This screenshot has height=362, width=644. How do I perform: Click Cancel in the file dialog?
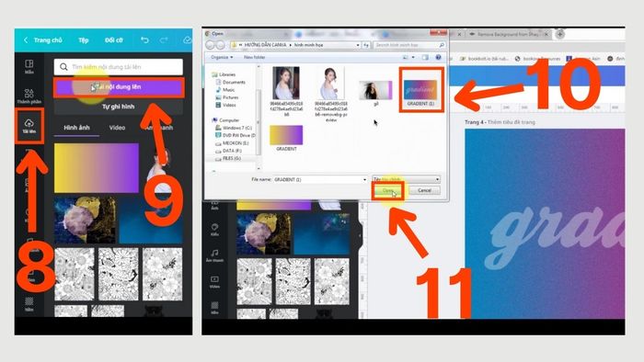(x=424, y=190)
